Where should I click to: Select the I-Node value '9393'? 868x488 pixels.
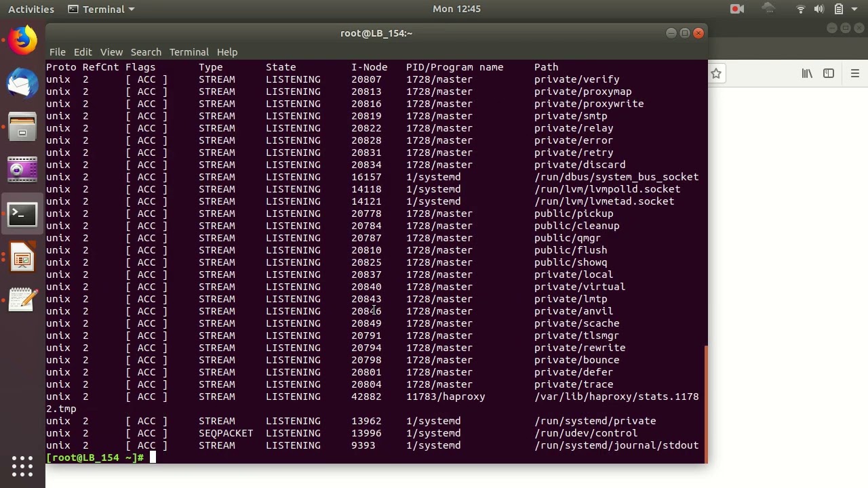[x=363, y=445]
